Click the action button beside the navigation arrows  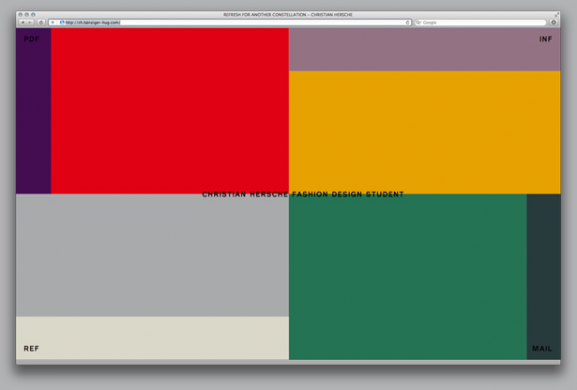[41, 22]
